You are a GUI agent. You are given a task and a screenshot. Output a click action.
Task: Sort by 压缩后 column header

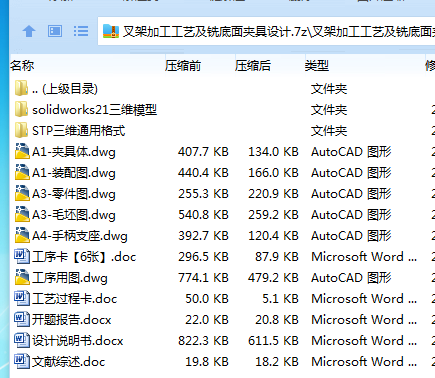tap(253, 66)
